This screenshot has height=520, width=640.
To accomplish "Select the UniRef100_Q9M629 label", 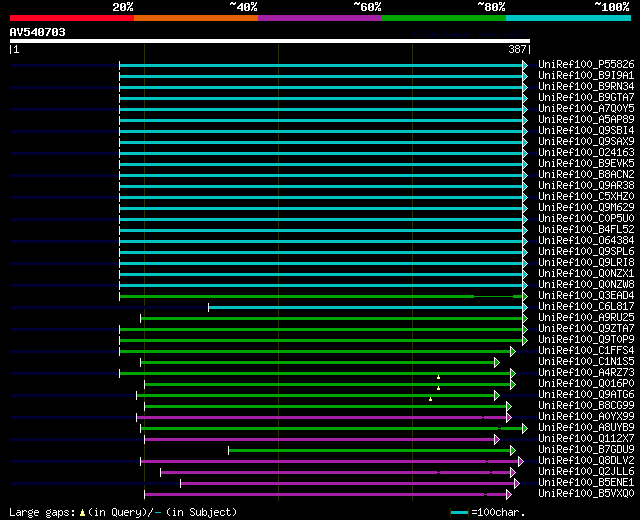I will click(x=586, y=208).
